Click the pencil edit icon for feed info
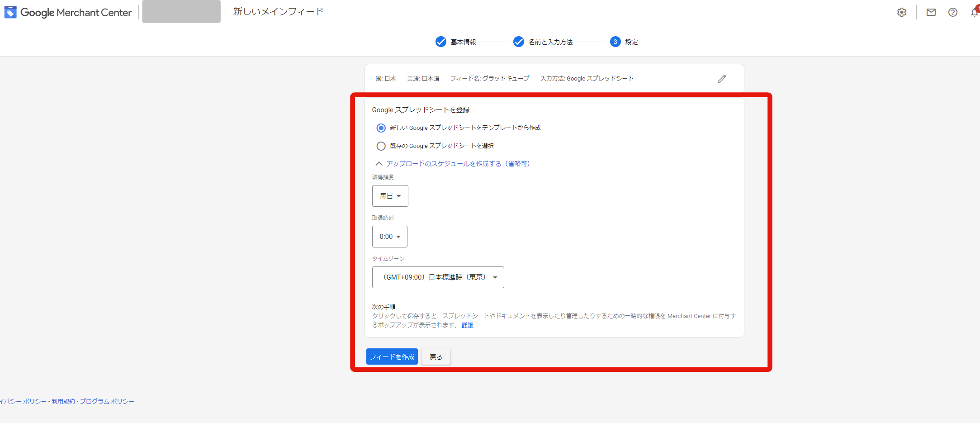Viewport: 980px width, 423px height. [722, 79]
